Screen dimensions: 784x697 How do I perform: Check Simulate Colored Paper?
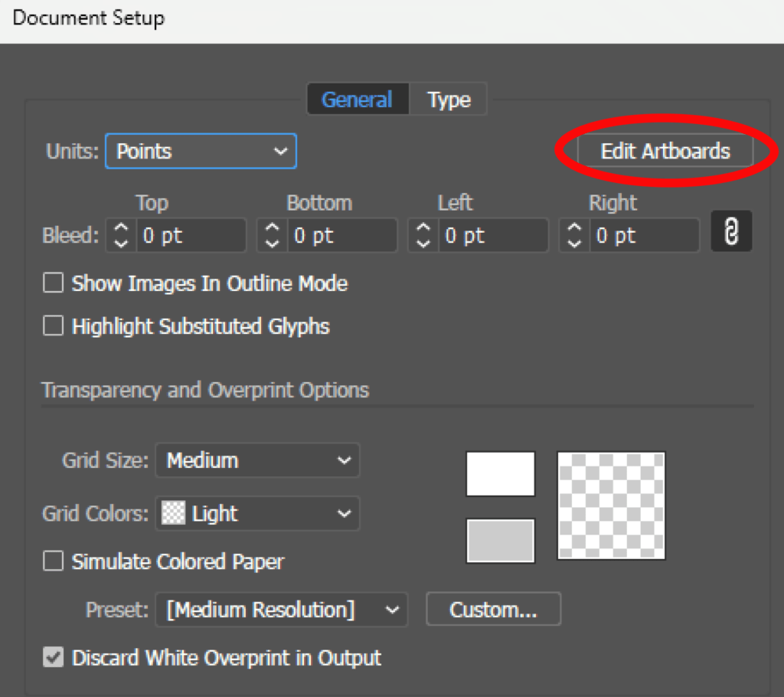(53, 561)
